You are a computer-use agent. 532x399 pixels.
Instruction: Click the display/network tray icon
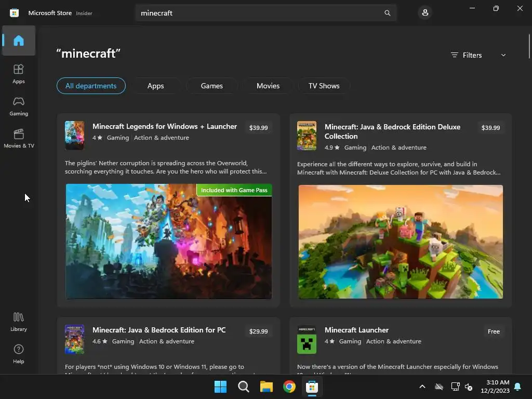(455, 387)
